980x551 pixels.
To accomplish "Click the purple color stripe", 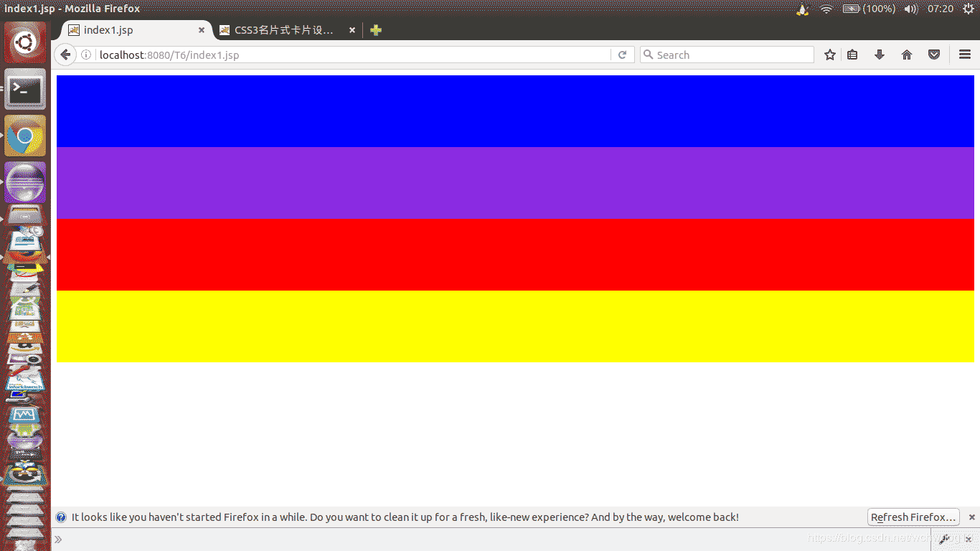I will (x=515, y=183).
